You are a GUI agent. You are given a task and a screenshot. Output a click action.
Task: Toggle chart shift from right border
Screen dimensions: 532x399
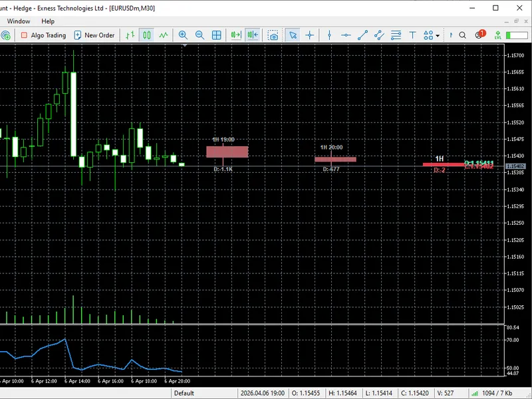[x=253, y=35]
